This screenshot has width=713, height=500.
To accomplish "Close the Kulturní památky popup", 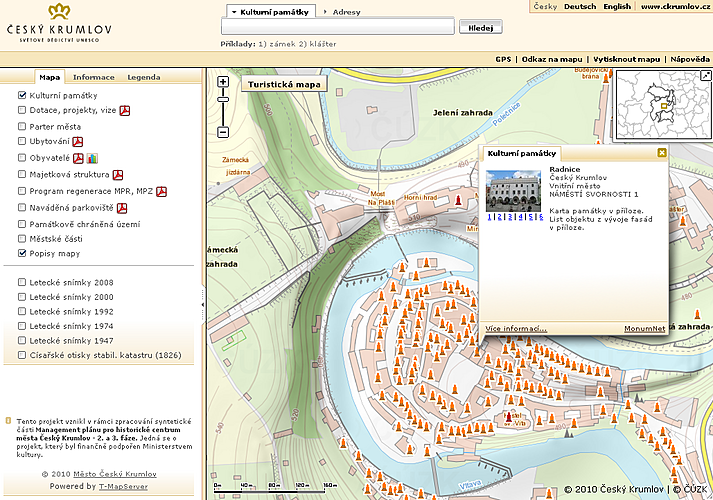I will 662,153.
